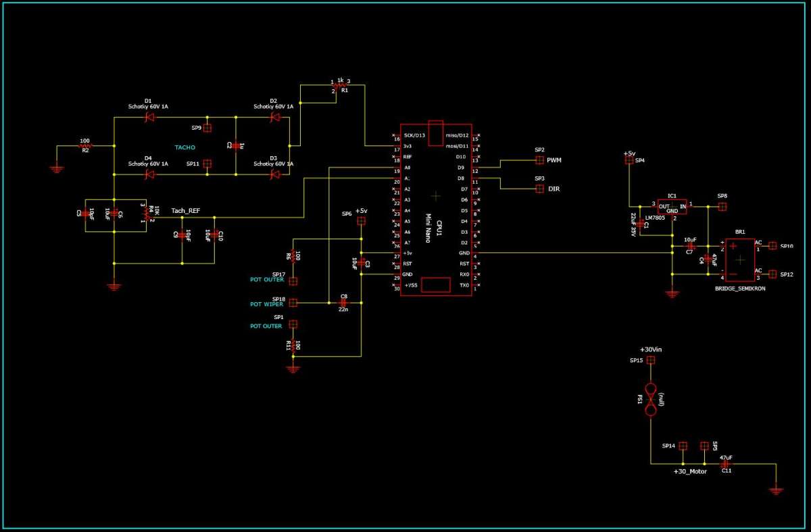Select the SP15 +30Vin pad
The width and height of the screenshot is (811, 532).
[651, 360]
